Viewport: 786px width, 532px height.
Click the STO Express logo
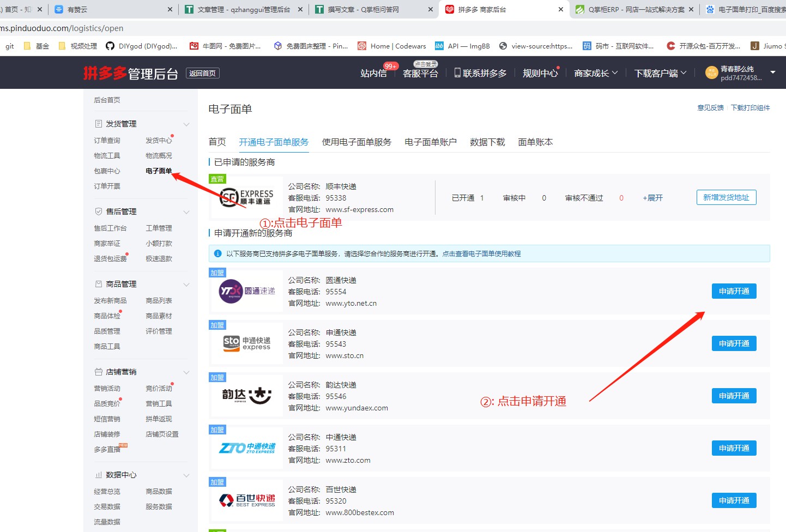coord(246,343)
